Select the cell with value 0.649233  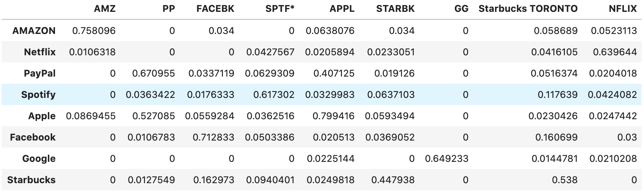click(447, 159)
